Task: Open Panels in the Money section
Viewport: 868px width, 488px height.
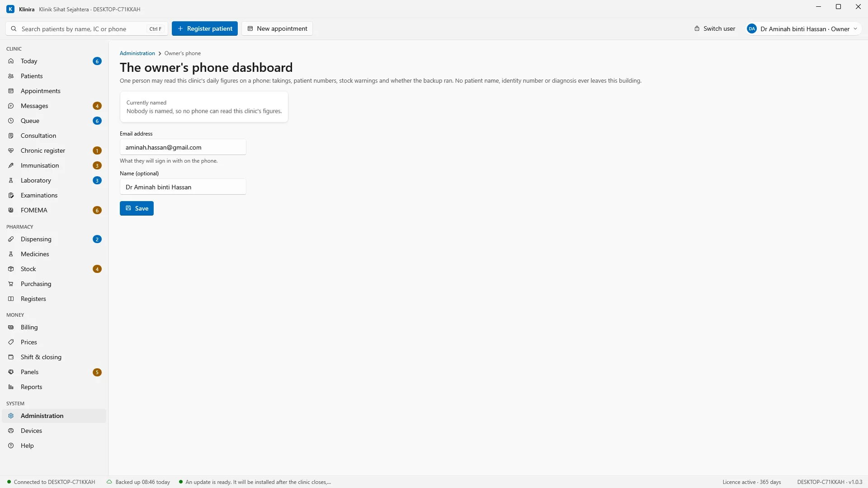Action: pos(54,372)
